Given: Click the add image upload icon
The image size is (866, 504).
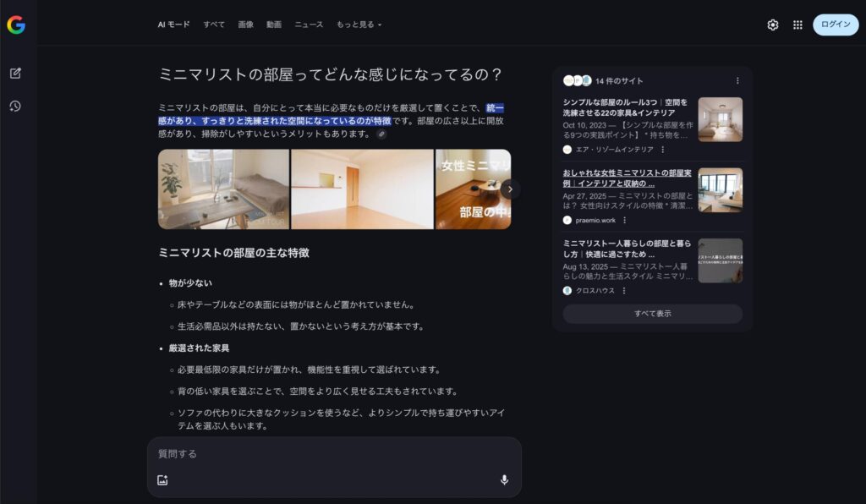Looking at the screenshot, I should click(x=162, y=479).
